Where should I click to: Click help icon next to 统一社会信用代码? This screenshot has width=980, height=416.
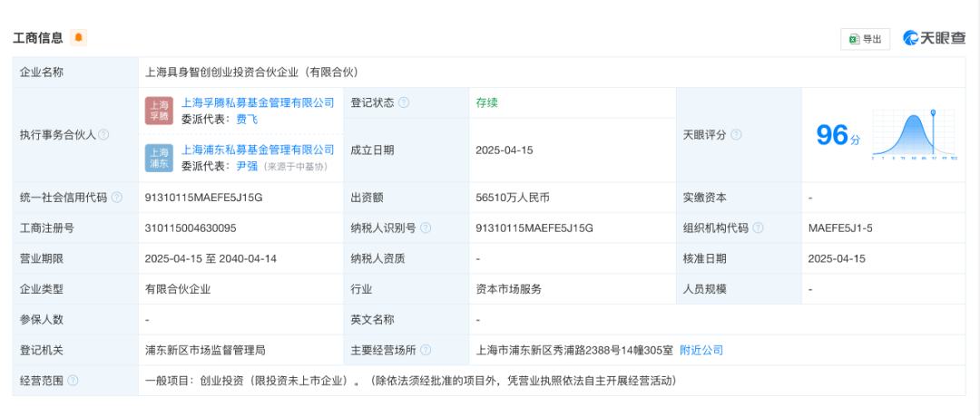(x=117, y=198)
